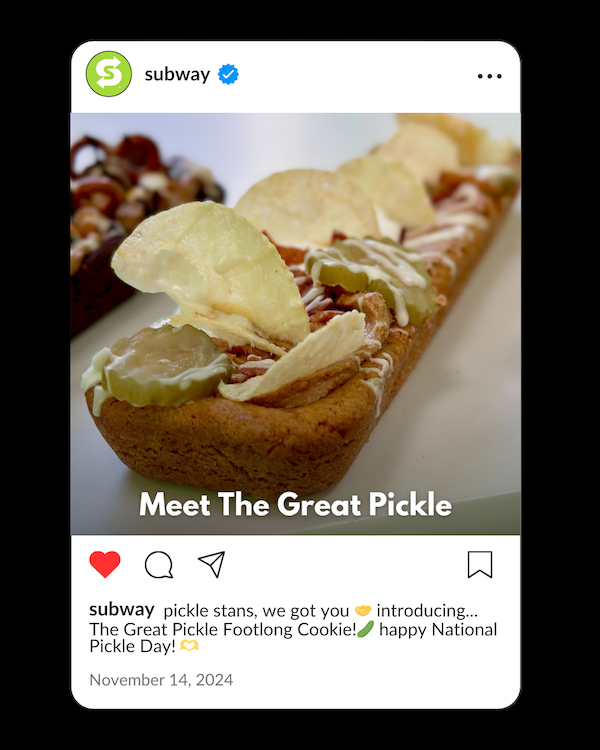The width and height of the screenshot is (600, 750).
Task: Click the handshake emoji in caption
Action: click(x=363, y=611)
